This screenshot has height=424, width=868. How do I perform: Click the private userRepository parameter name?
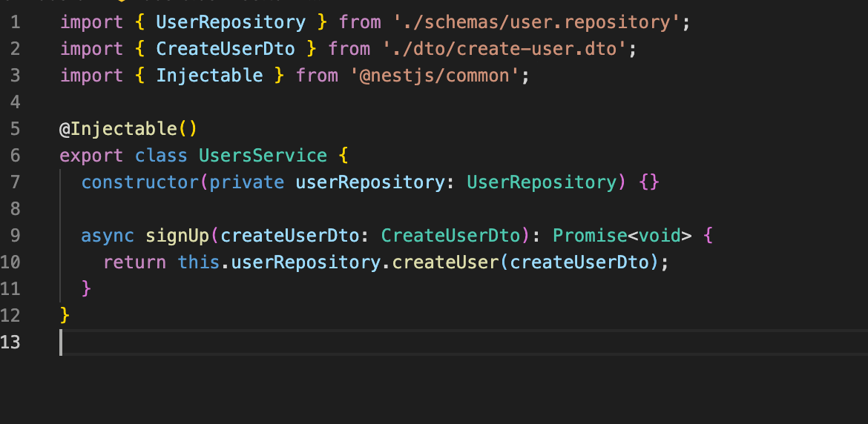click(x=369, y=182)
